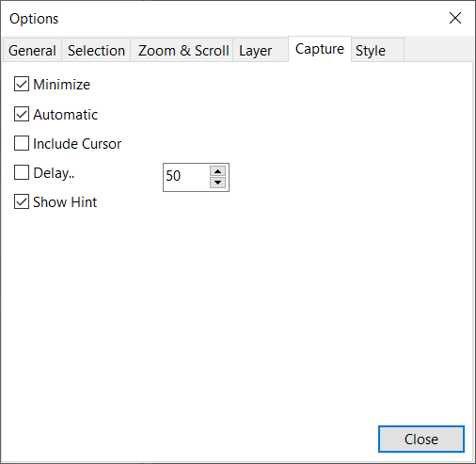Click the Capture tab
The width and height of the screenshot is (476, 464).
(320, 49)
